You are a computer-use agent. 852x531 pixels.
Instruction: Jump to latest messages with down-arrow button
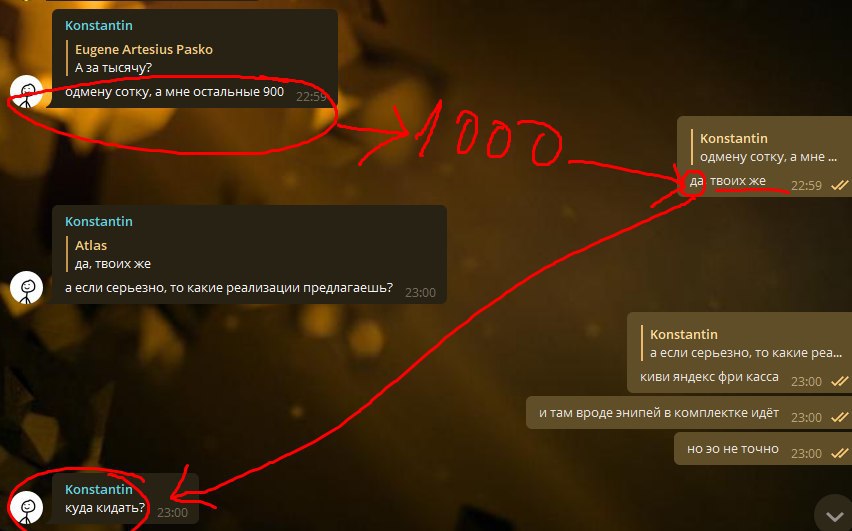(x=834, y=515)
